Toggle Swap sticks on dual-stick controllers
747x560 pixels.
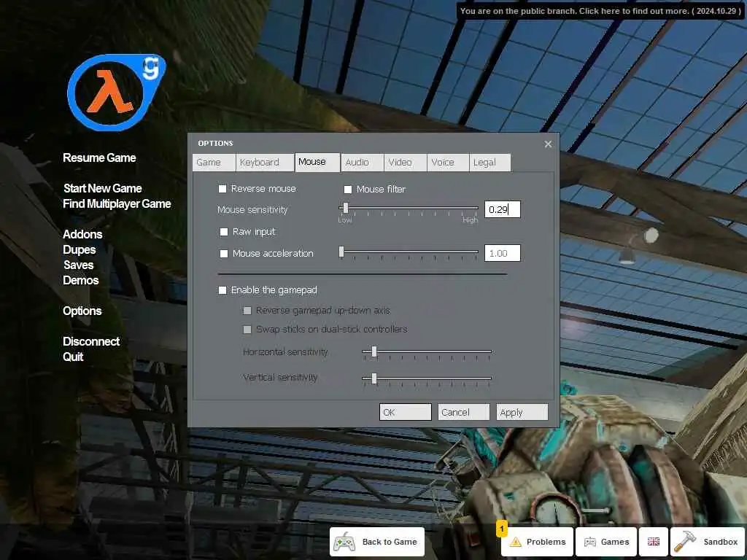(247, 330)
